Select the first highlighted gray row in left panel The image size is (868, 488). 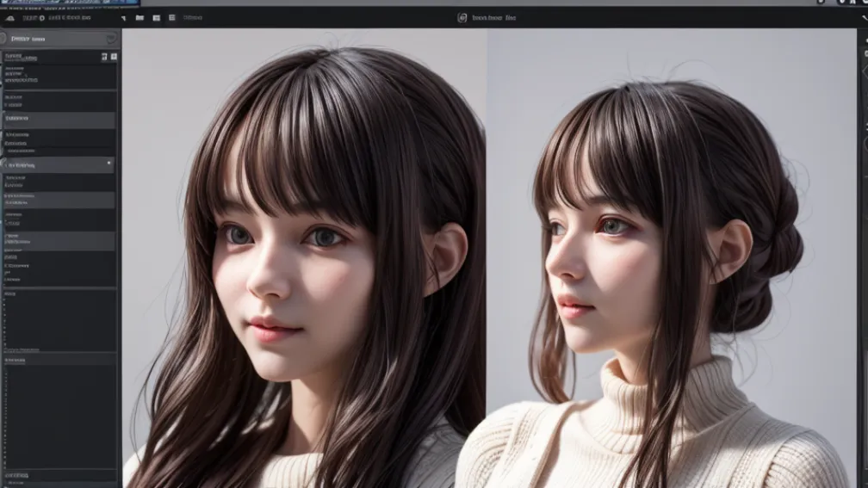click(x=59, y=119)
